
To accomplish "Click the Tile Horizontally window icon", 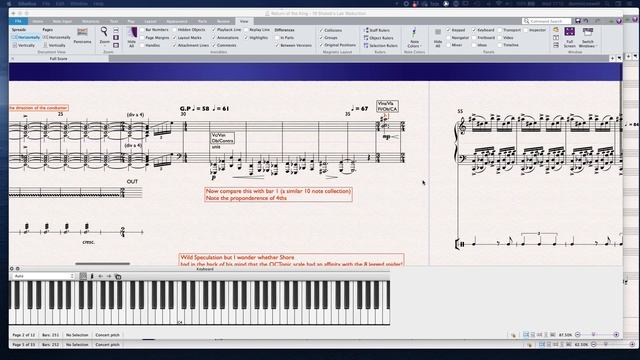I will pyautogui.click(x=556, y=45).
